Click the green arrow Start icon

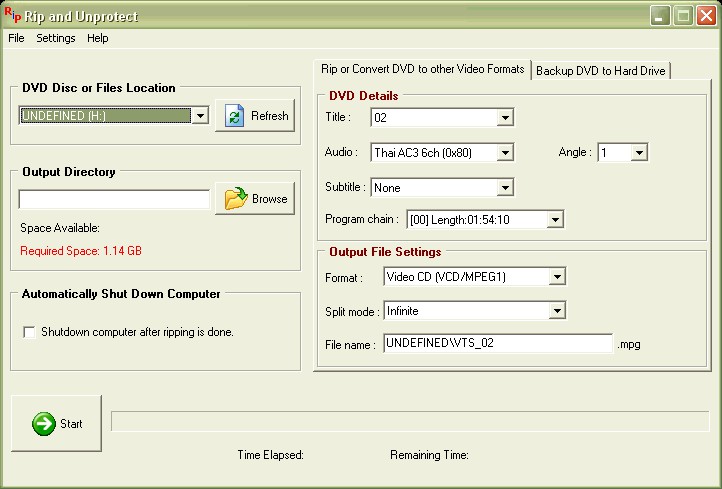[43, 424]
